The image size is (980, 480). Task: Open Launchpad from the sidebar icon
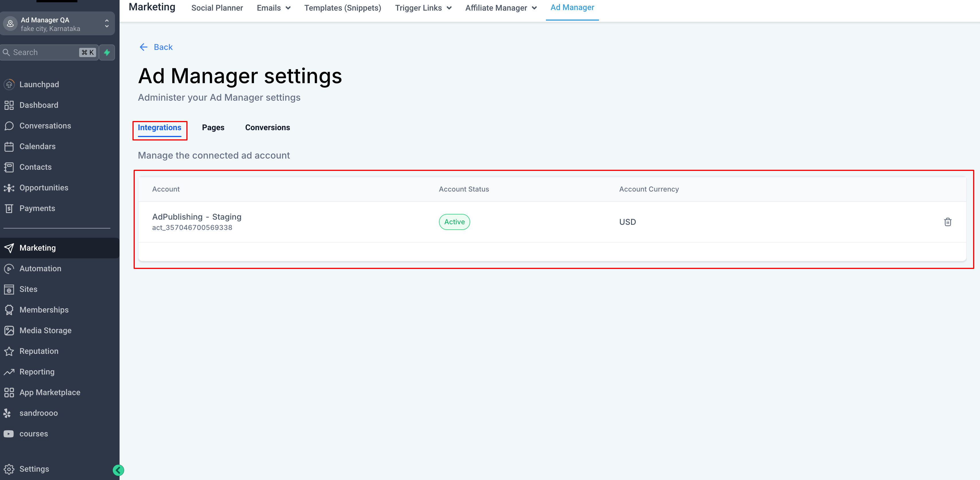pyautogui.click(x=9, y=84)
